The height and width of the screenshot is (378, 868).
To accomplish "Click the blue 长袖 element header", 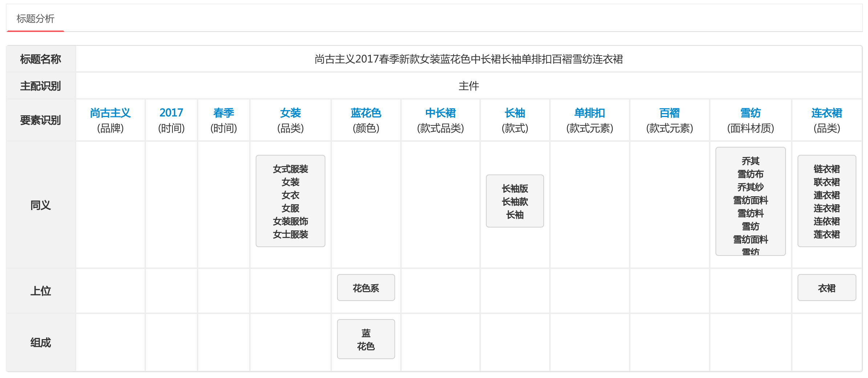I will (515, 113).
